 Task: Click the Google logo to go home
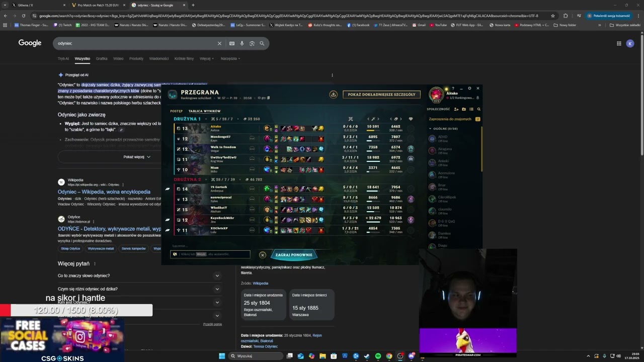pyautogui.click(x=30, y=43)
